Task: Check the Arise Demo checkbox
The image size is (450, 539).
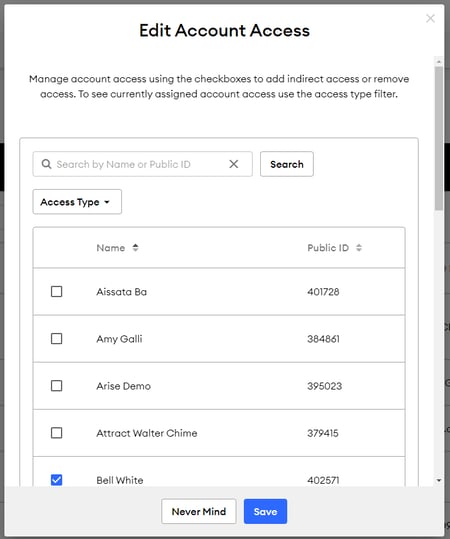Action: (56, 386)
